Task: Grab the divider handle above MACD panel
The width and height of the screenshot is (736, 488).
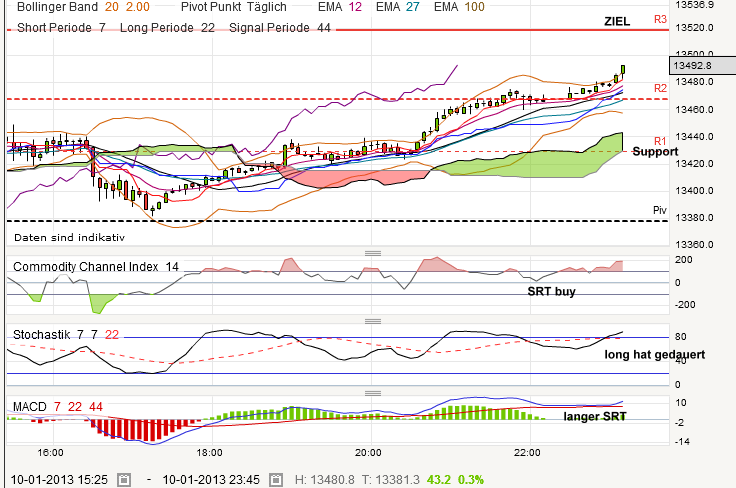Action: pos(373,393)
